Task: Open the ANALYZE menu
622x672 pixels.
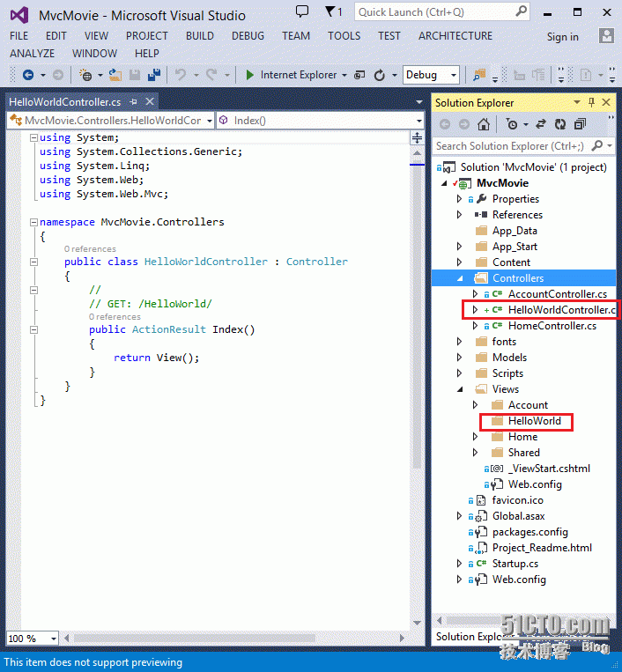Action: coord(32,54)
